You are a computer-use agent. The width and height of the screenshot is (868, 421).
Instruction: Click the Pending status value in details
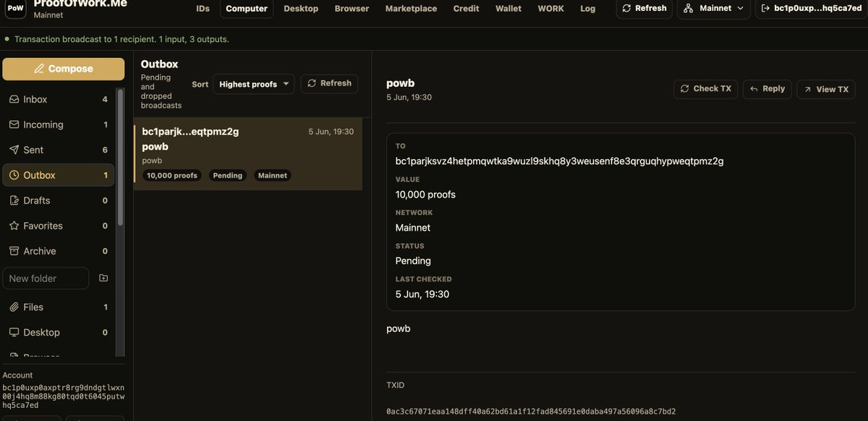pyautogui.click(x=413, y=260)
